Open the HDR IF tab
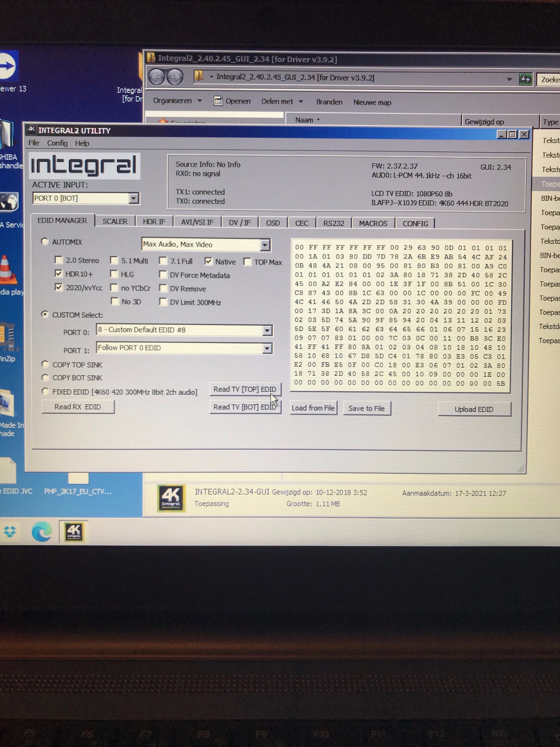Viewport: 560px width, 747px height. 154,222
